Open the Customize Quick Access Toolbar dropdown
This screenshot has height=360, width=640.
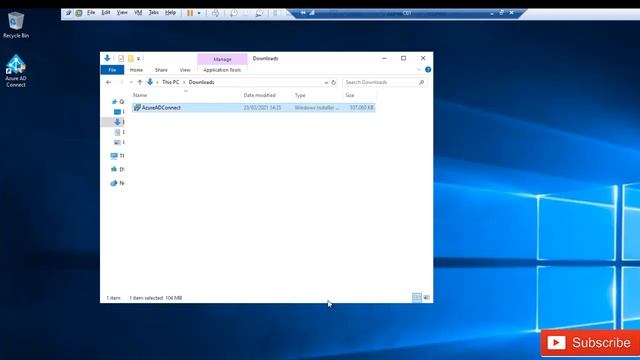pyautogui.click(x=138, y=59)
